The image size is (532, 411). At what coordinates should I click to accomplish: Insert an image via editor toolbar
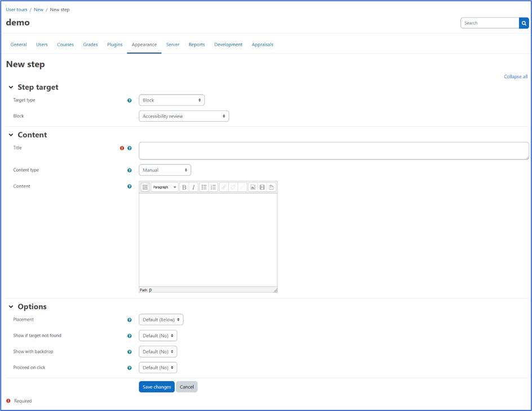tap(253, 187)
